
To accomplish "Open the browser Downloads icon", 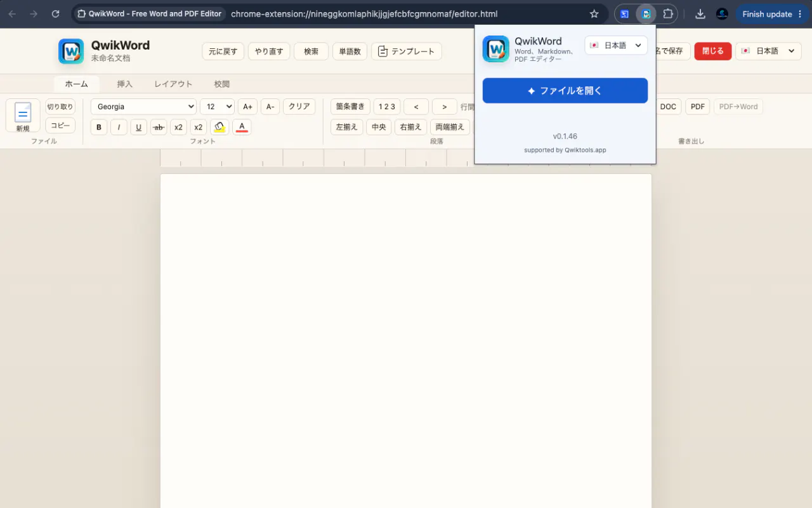I will point(700,14).
